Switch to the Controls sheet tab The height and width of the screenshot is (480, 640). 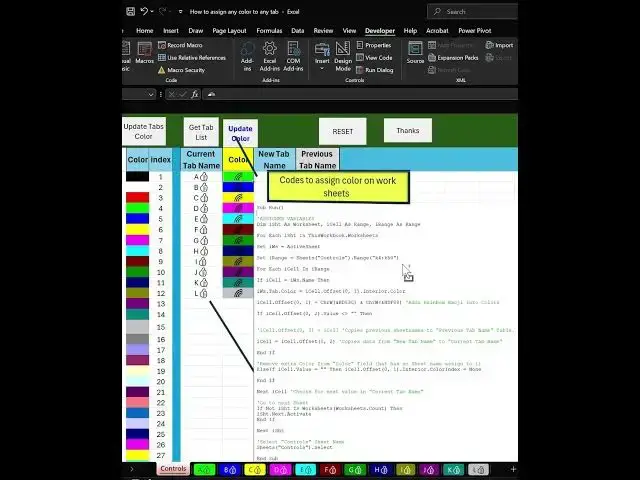[x=173, y=469]
